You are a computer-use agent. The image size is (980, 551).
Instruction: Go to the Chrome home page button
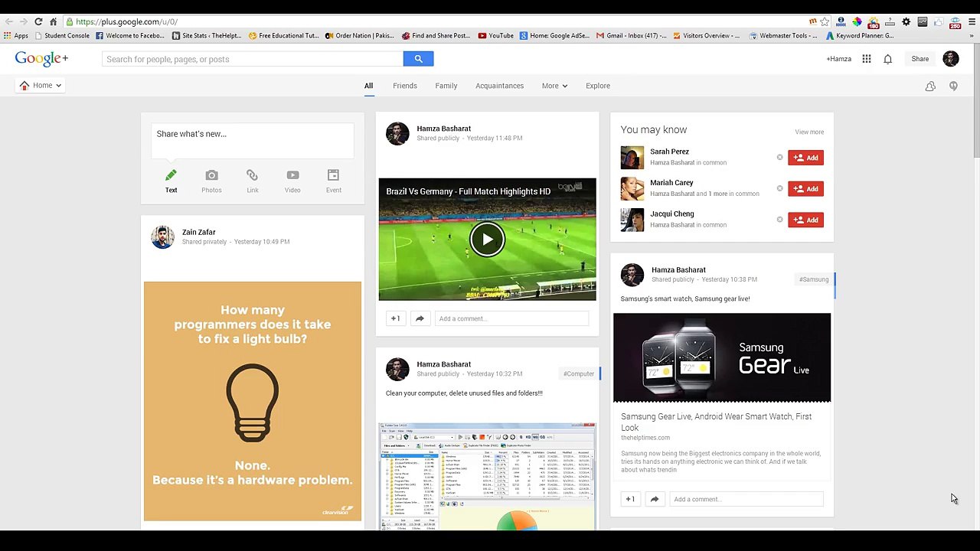[x=53, y=21]
